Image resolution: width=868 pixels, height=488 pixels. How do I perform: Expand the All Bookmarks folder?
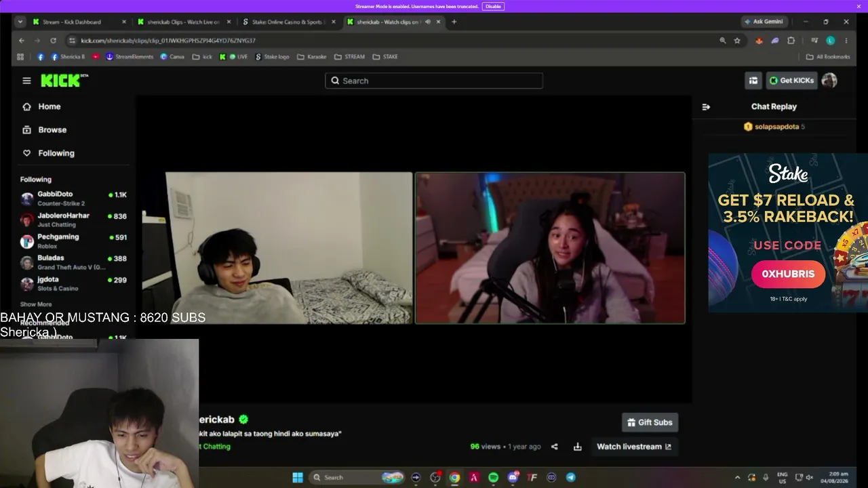(828, 57)
